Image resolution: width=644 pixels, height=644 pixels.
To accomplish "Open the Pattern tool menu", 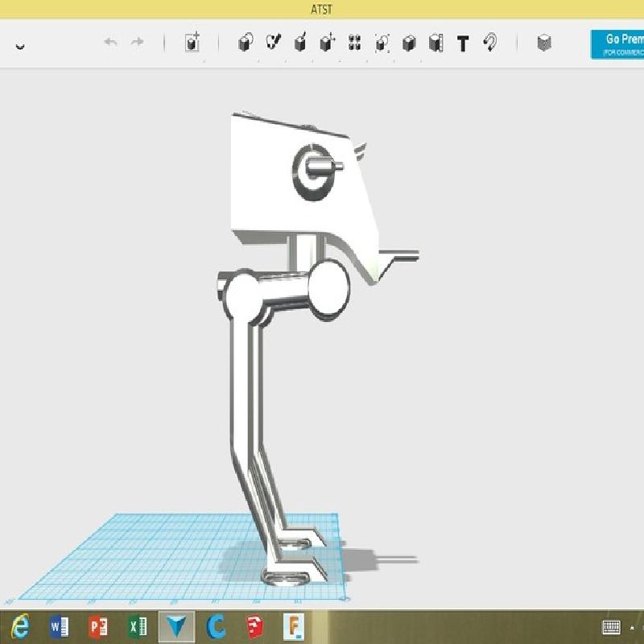I will [x=354, y=43].
